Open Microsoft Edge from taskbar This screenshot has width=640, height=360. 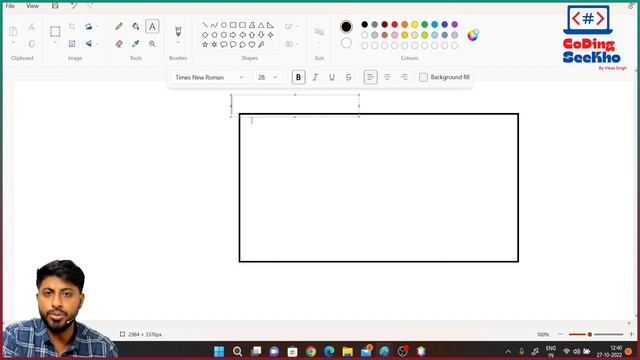(329, 351)
